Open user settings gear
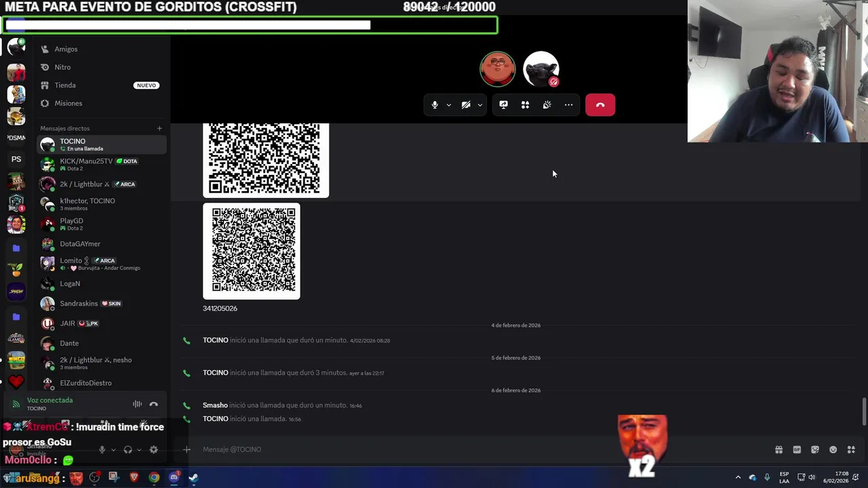 [153, 449]
